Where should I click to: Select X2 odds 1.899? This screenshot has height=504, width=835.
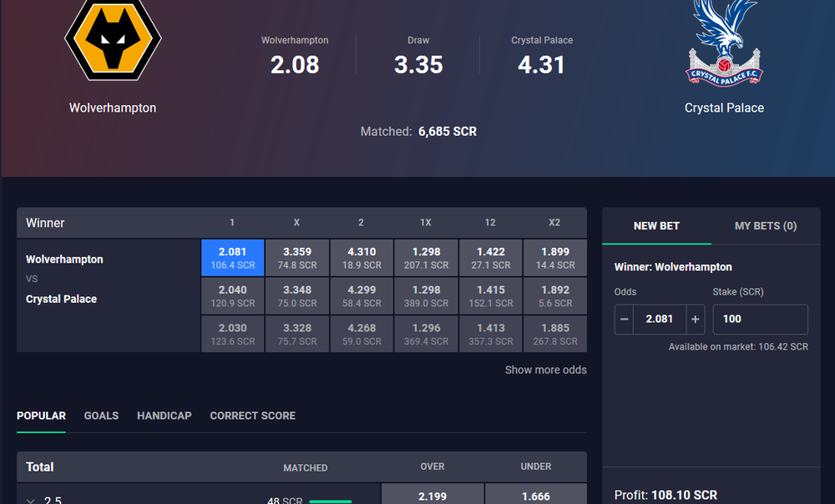(555, 258)
